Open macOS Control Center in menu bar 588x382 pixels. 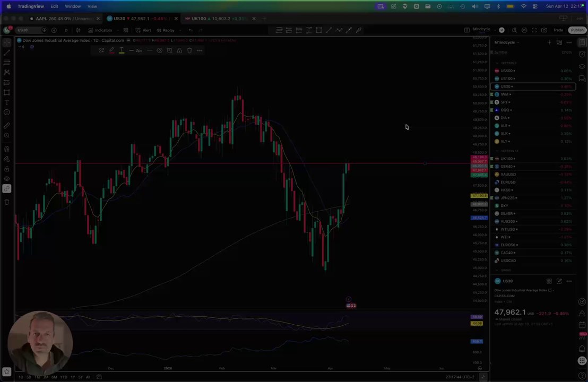pos(535,6)
